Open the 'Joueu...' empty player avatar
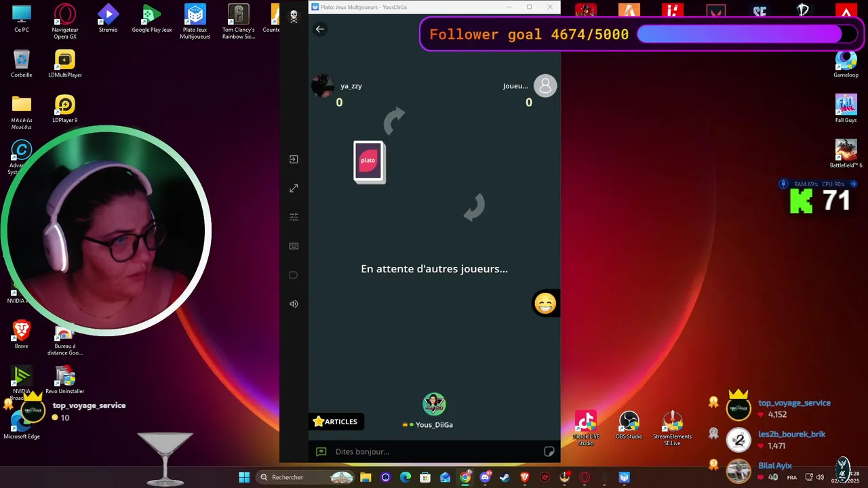 (x=545, y=86)
